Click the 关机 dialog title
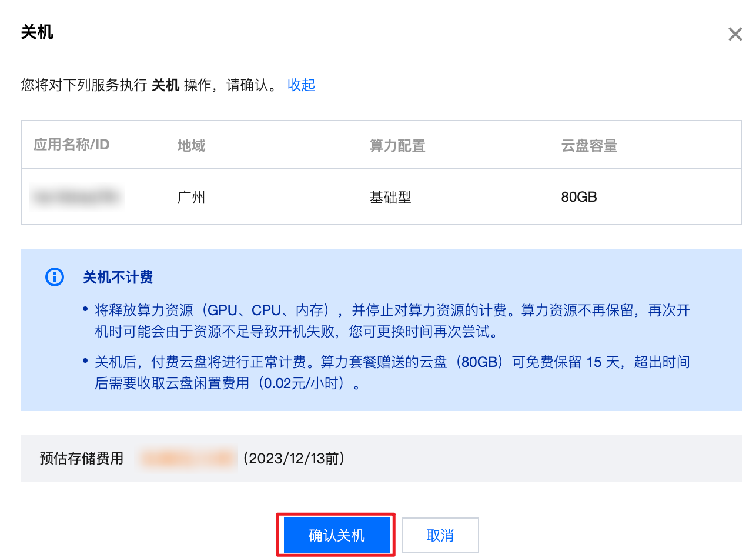The image size is (756, 558). click(37, 32)
